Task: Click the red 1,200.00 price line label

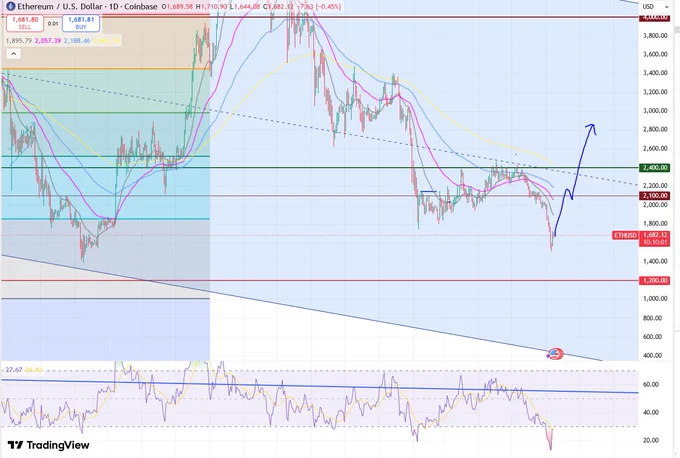Action: pos(655,281)
